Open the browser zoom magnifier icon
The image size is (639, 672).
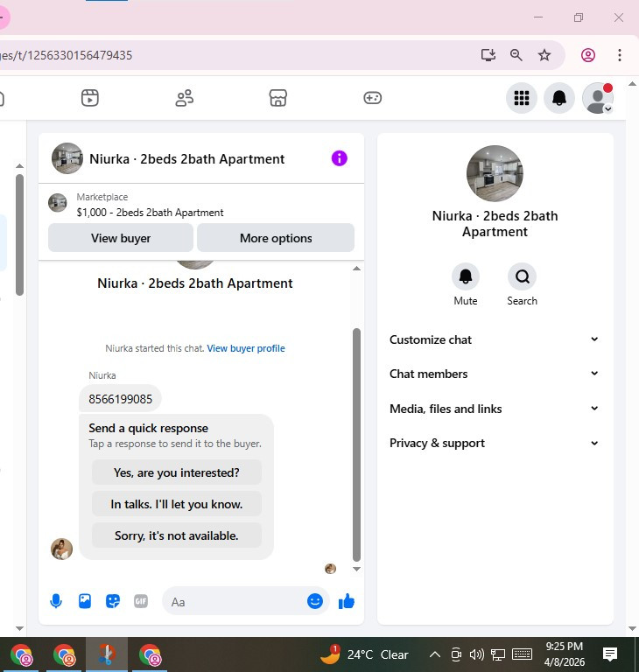coord(516,55)
